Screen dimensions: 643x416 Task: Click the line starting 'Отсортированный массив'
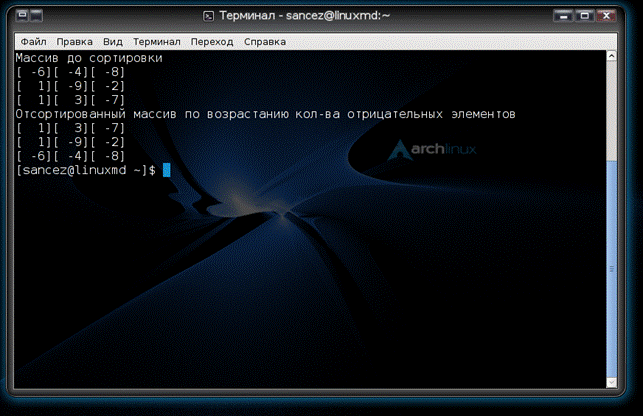pos(265,114)
